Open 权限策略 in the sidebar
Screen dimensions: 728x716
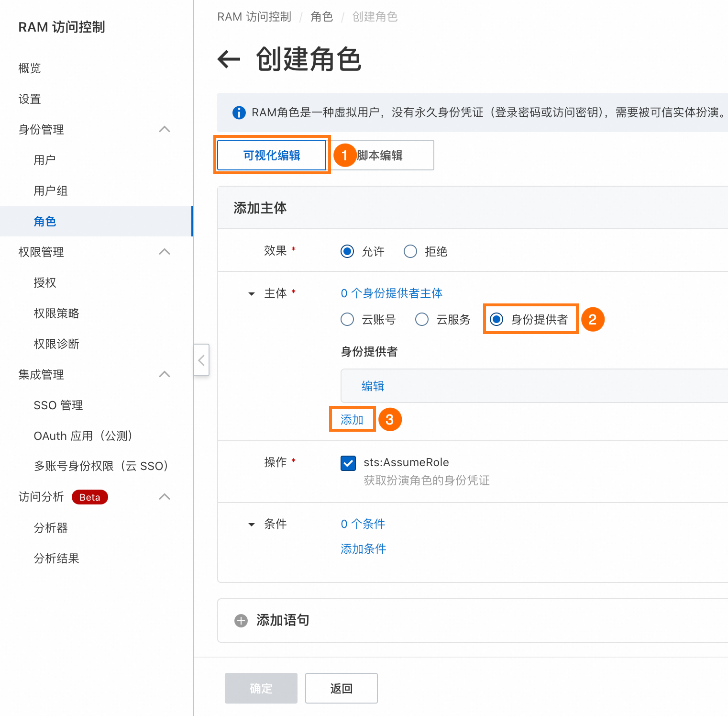(x=56, y=313)
